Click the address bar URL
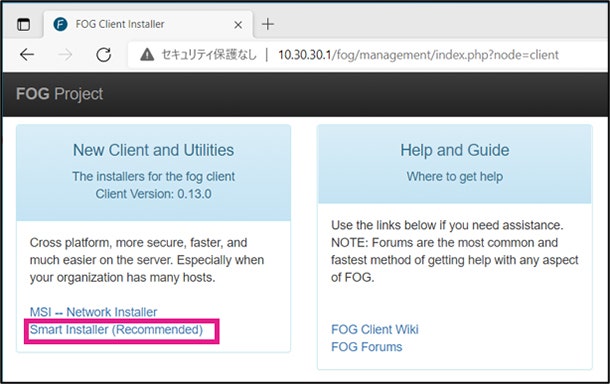The height and width of the screenshot is (384, 610). click(418, 55)
